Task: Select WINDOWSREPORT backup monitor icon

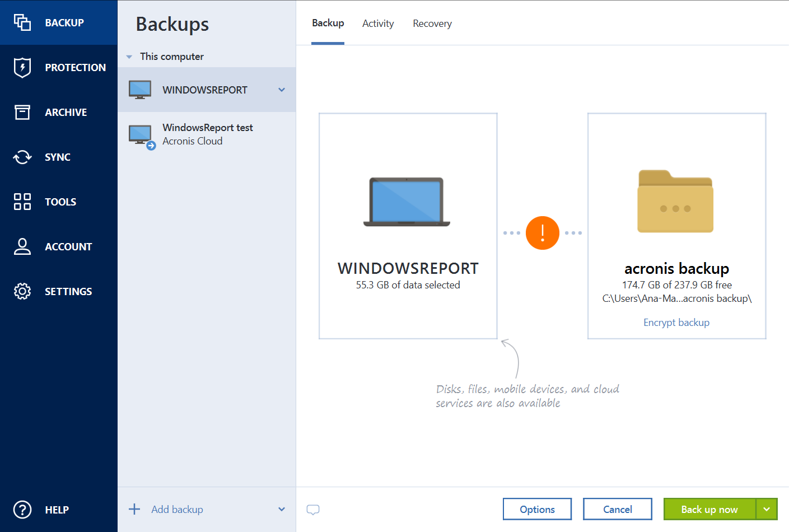Action: coord(140,90)
